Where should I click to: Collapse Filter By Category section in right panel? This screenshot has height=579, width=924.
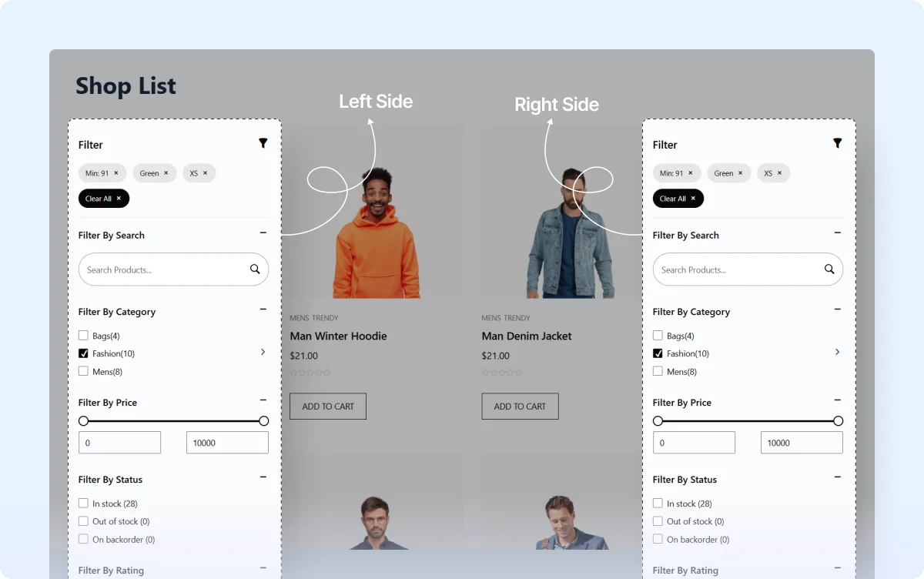pos(838,310)
